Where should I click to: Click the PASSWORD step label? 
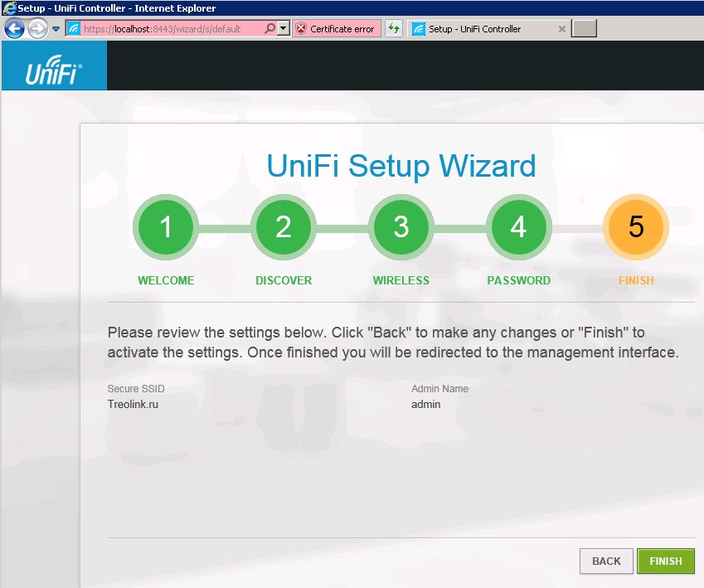pyautogui.click(x=518, y=280)
